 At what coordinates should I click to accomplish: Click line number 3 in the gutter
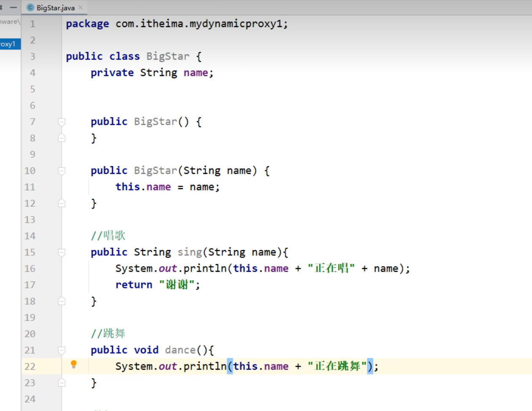pos(33,57)
